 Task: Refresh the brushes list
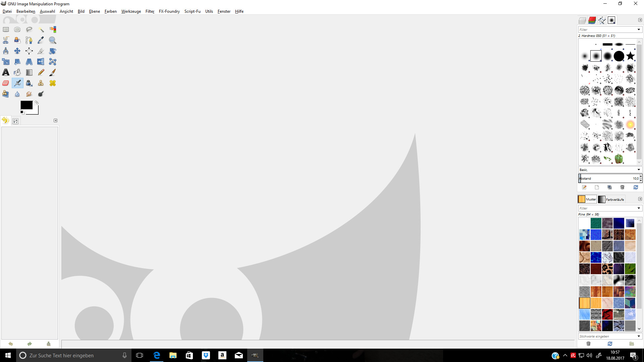click(636, 187)
